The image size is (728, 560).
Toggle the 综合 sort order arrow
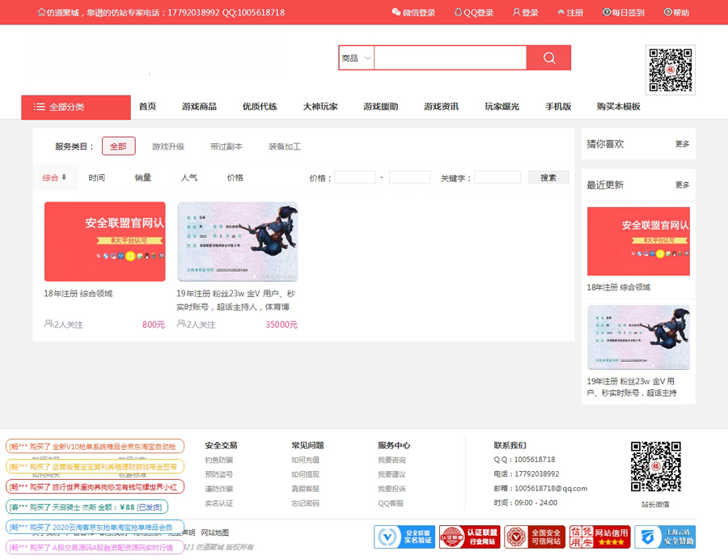pyautogui.click(x=64, y=177)
